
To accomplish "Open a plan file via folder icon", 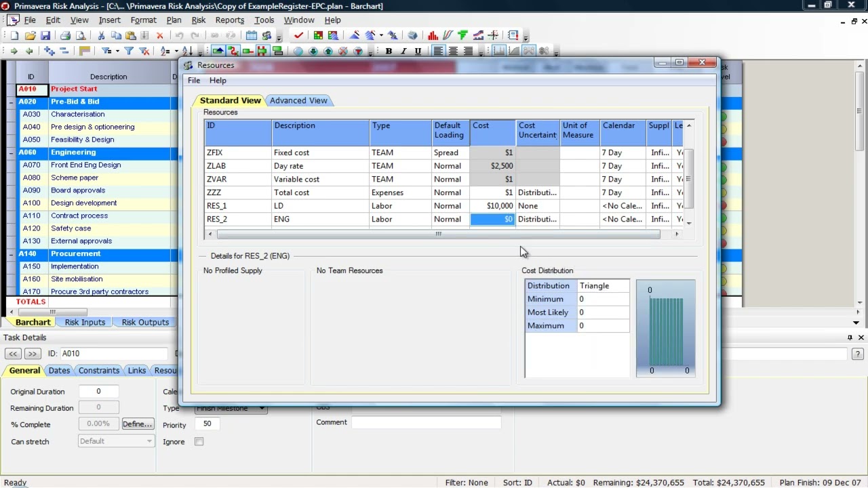I will (x=30, y=35).
